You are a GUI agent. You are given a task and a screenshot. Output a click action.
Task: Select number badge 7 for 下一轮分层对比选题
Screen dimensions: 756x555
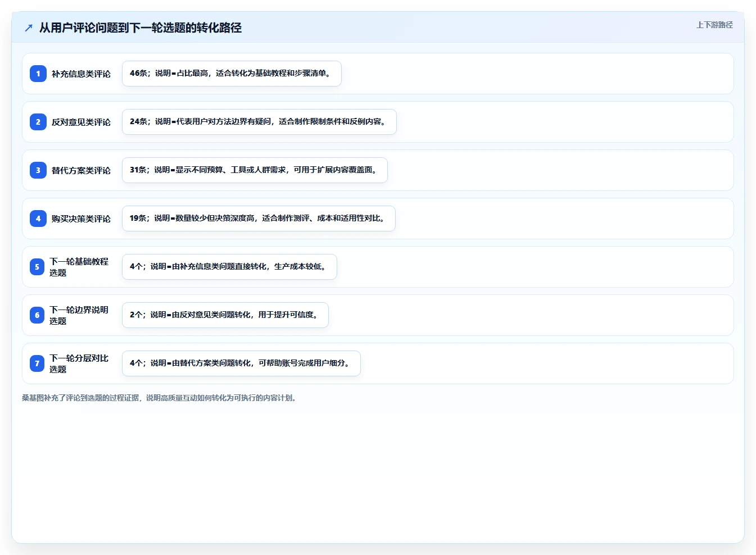point(37,363)
